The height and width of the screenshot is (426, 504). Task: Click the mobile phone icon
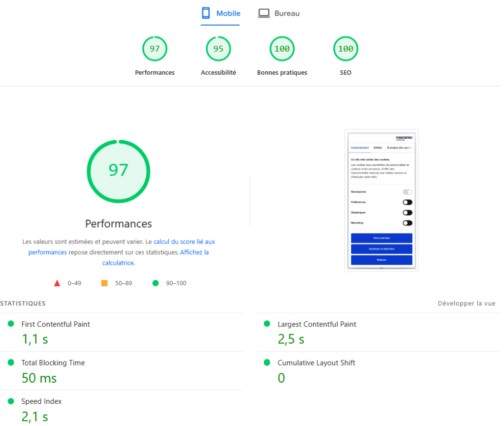(206, 13)
